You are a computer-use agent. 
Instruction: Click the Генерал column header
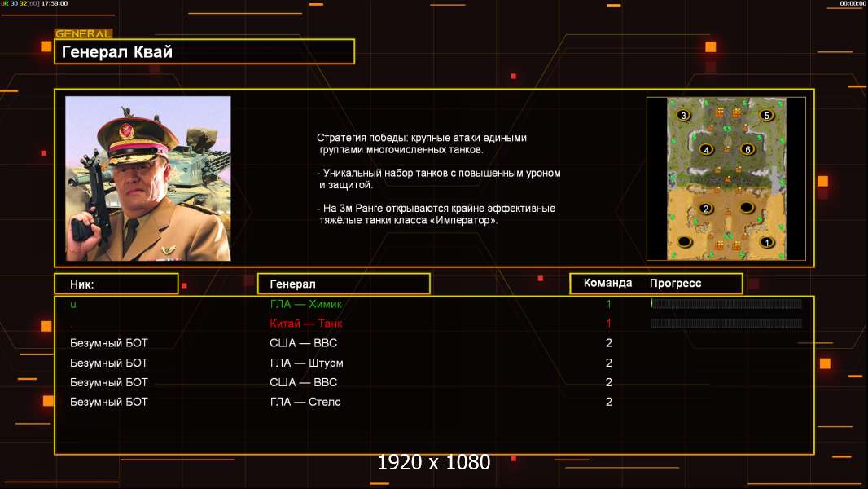click(x=344, y=284)
